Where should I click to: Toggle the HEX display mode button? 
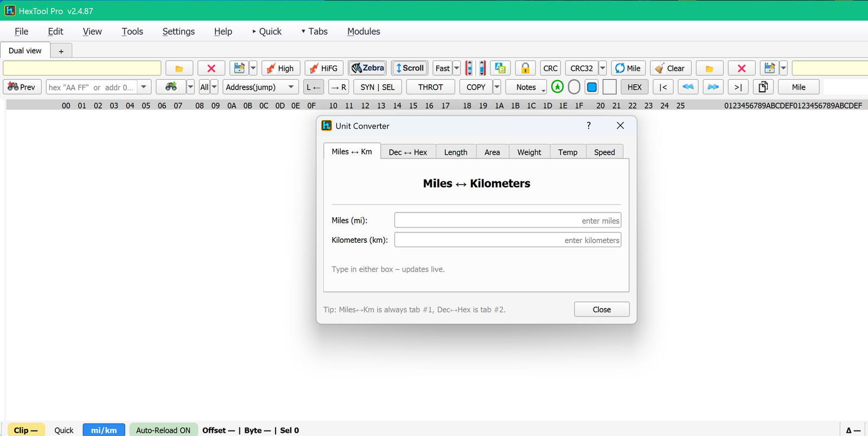[634, 87]
